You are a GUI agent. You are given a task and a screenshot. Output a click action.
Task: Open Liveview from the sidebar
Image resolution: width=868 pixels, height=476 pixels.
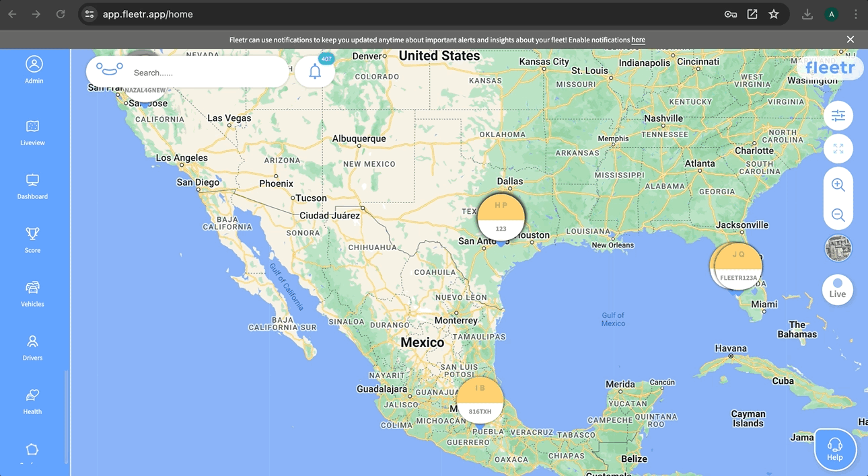32,132
